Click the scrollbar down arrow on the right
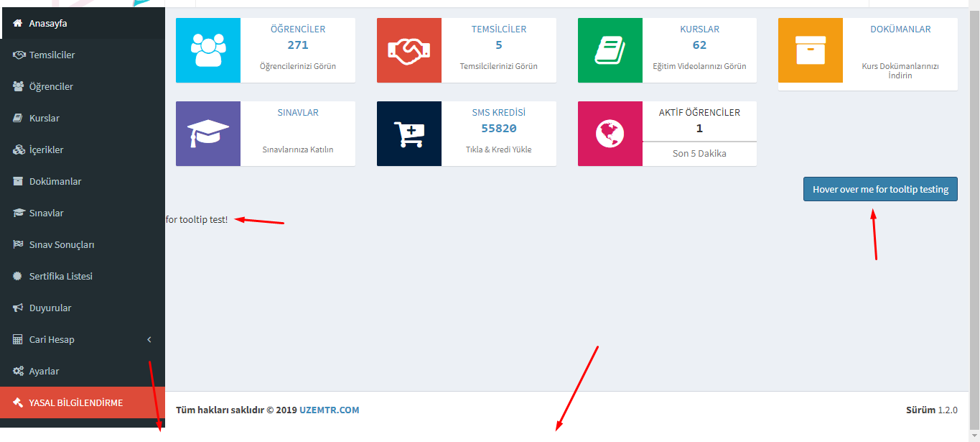 point(974,436)
